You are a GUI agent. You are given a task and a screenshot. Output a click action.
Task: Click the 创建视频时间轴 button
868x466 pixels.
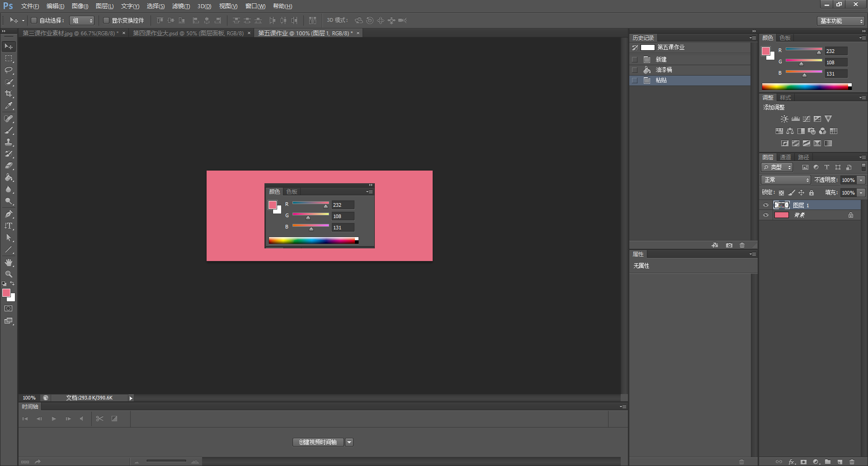(318, 442)
